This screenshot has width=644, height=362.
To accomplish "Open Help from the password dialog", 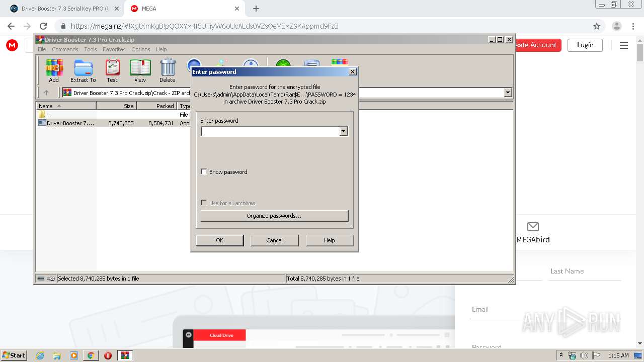I will coord(330,240).
